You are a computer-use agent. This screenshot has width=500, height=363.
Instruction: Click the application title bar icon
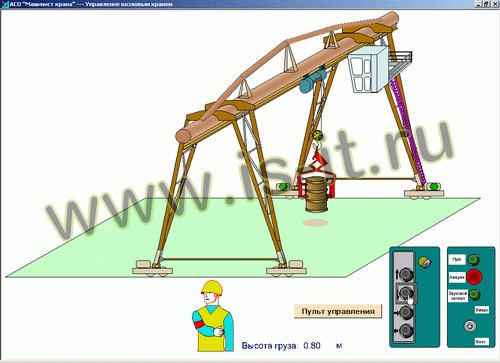4,4
